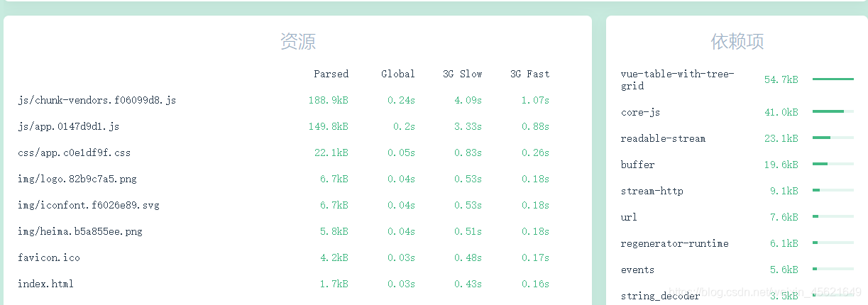Click the core-js dependency size bar

tap(833, 111)
